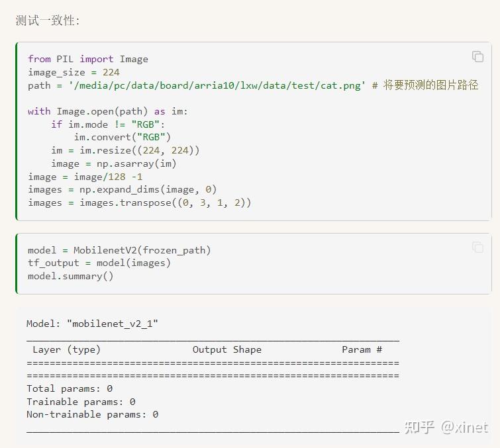The width and height of the screenshot is (500, 448).
Task: Click the image_size = 224 line
Action: click(x=74, y=72)
